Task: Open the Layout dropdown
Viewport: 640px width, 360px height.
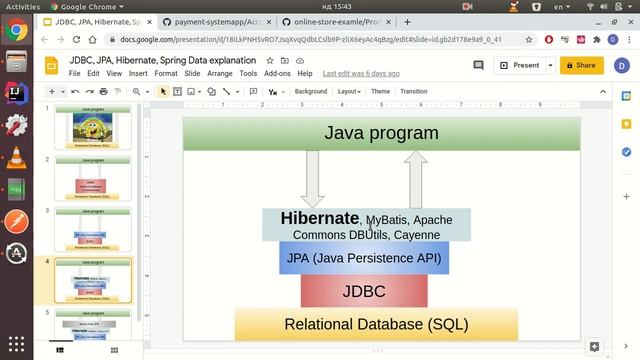Action: click(349, 91)
